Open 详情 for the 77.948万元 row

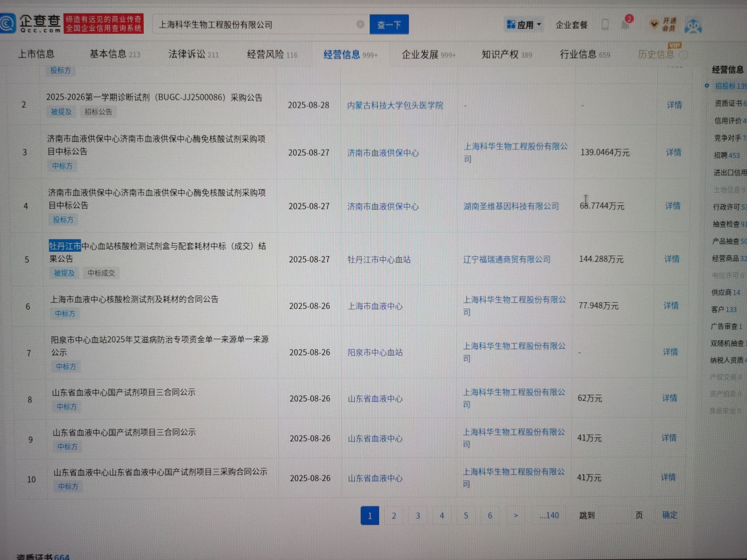point(671,305)
